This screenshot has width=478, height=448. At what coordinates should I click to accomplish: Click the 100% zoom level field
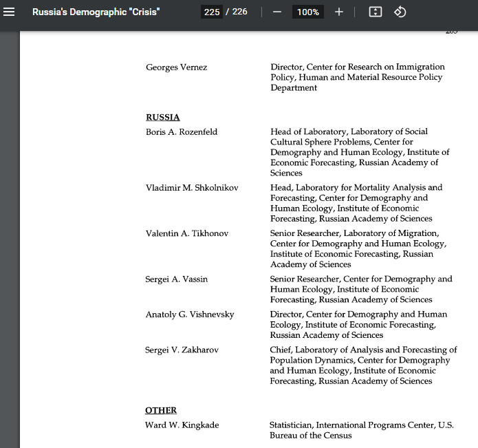pyautogui.click(x=308, y=12)
